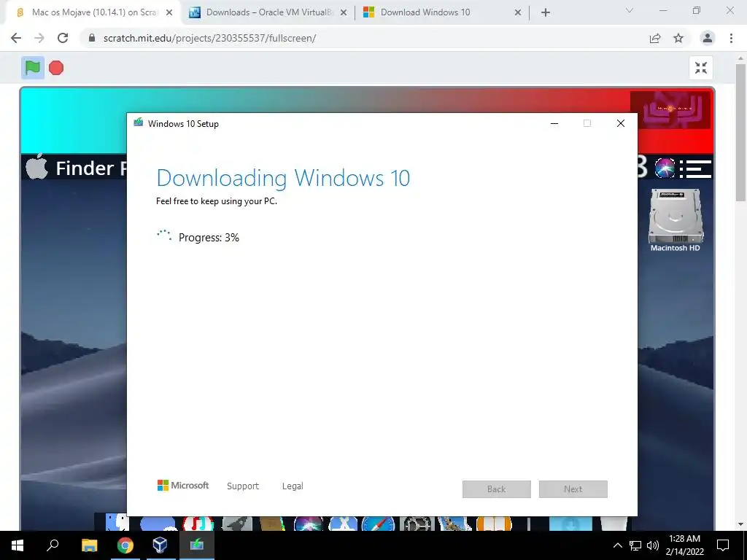Minimize the Windows 10 Setup window

[x=554, y=123]
